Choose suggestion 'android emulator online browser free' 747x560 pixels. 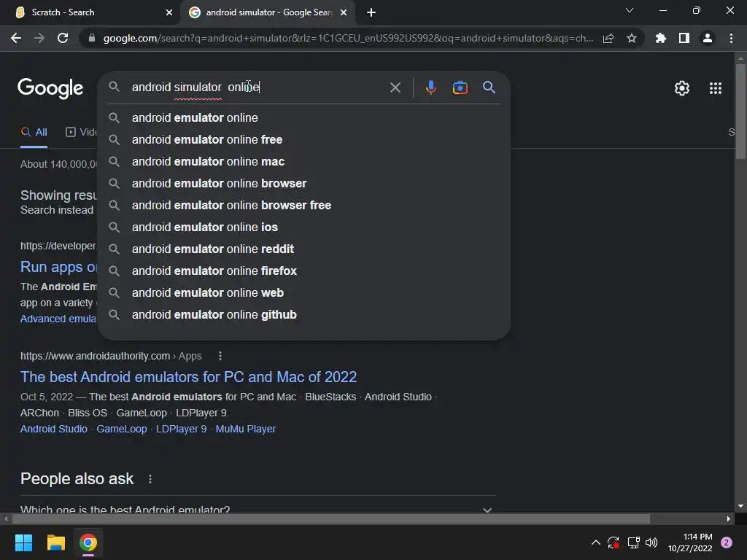[x=304, y=205]
